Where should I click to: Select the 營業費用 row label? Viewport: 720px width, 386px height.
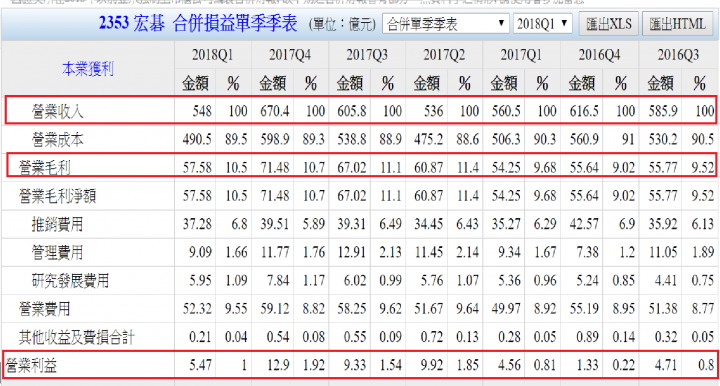point(45,309)
